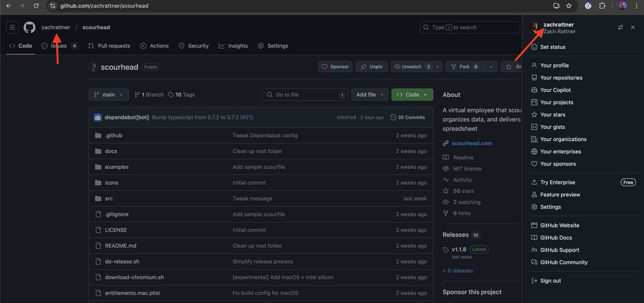The width and height of the screenshot is (644, 303).
Task: Open the browser extensions puzzle icon
Action: [602, 6]
